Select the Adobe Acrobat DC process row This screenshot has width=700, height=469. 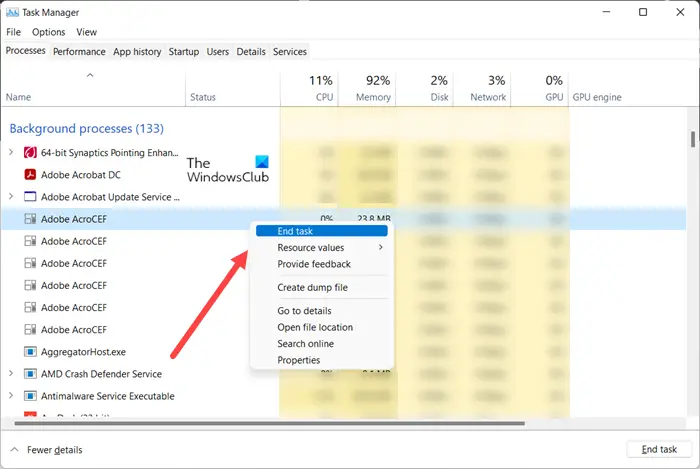coord(344,174)
